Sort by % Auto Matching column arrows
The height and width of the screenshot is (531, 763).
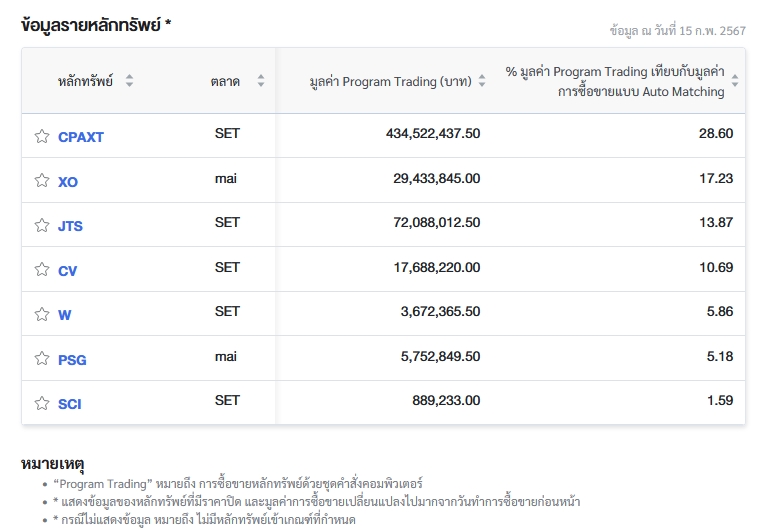[735, 81]
